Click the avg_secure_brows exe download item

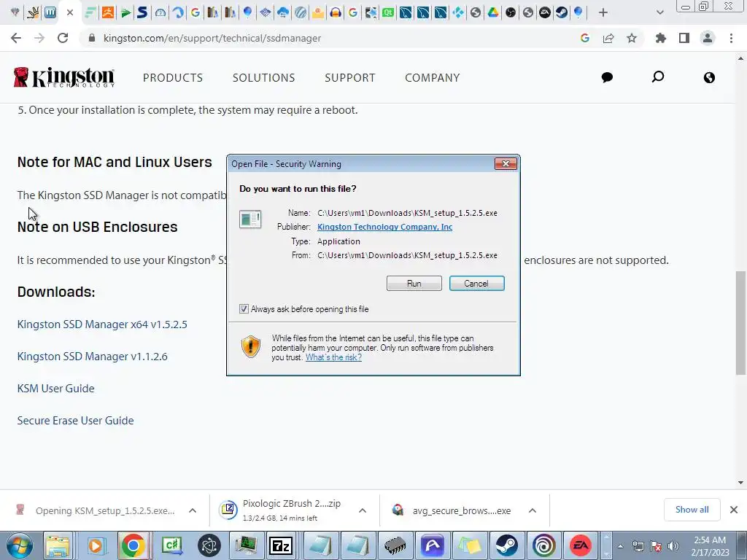[452, 510]
